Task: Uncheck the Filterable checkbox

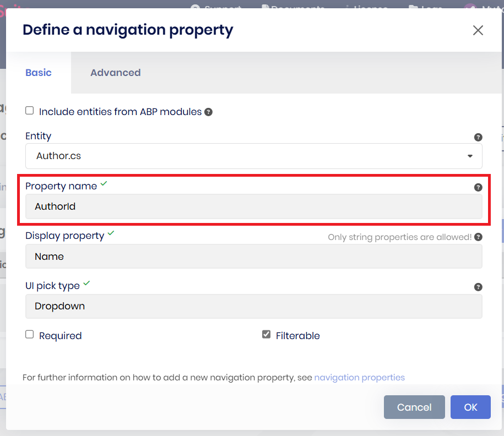Action: 267,335
